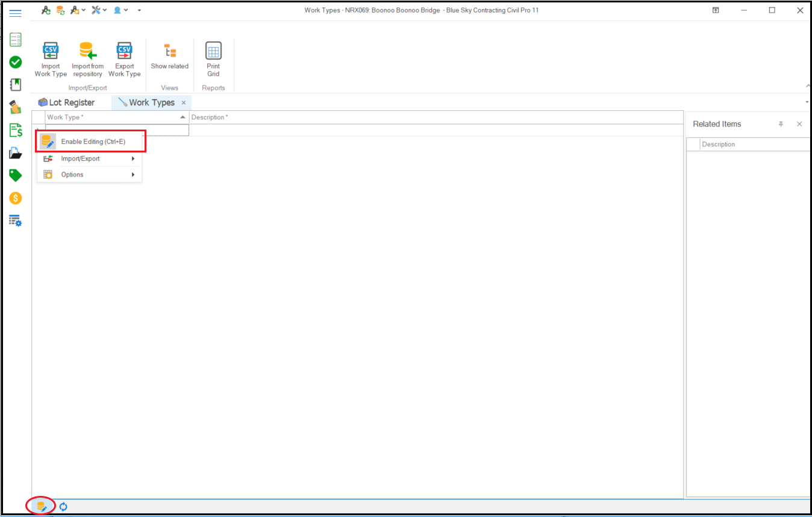Image resolution: width=812 pixels, height=517 pixels.
Task: Click the green checkmark sidebar icon
Action: pyautogui.click(x=16, y=62)
